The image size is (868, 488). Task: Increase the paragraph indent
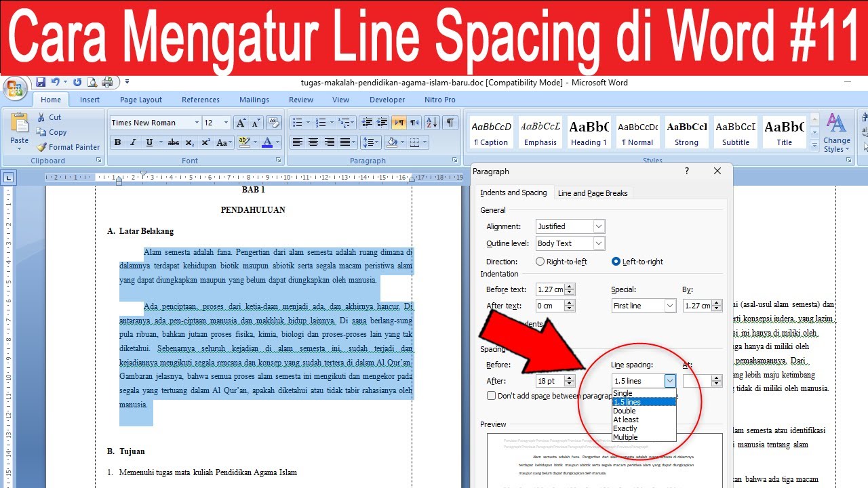tap(383, 123)
